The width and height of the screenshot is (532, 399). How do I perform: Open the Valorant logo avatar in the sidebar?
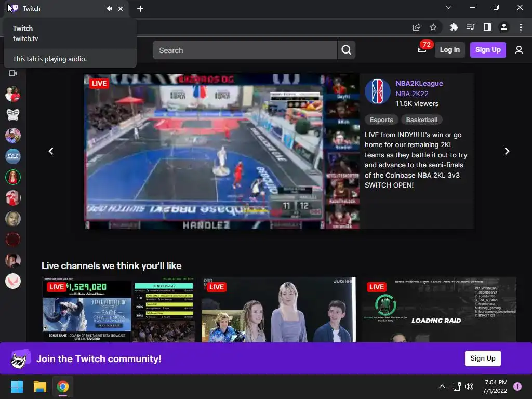13,281
